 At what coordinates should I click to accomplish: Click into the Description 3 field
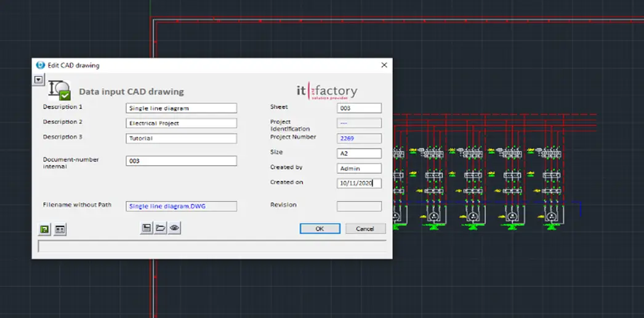[181, 138]
